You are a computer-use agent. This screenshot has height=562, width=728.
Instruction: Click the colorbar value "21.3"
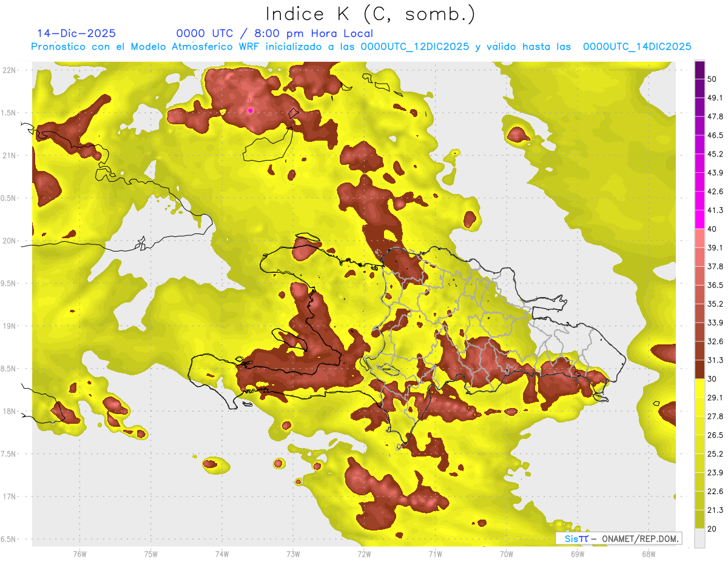click(x=715, y=510)
